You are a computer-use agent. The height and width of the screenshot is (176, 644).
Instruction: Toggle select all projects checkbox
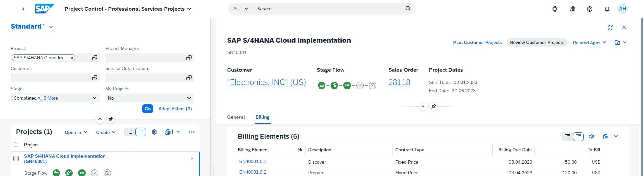pyautogui.click(x=16, y=145)
